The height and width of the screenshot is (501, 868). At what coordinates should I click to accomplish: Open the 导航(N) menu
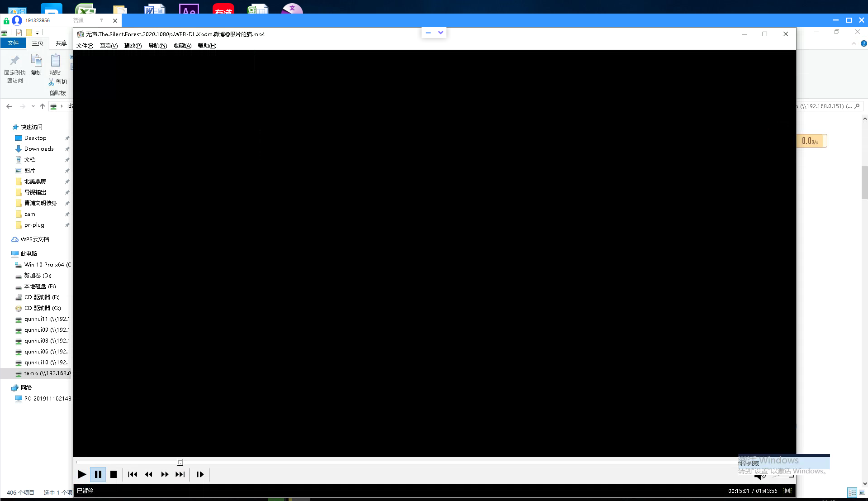(157, 46)
